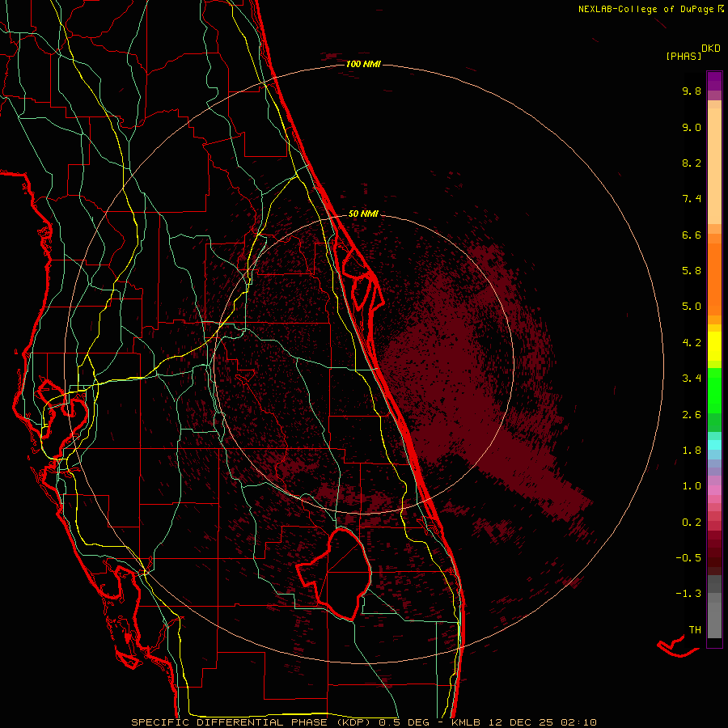The image size is (728, 728).
Task: Select the 1.0 scale value
Action: (x=692, y=486)
